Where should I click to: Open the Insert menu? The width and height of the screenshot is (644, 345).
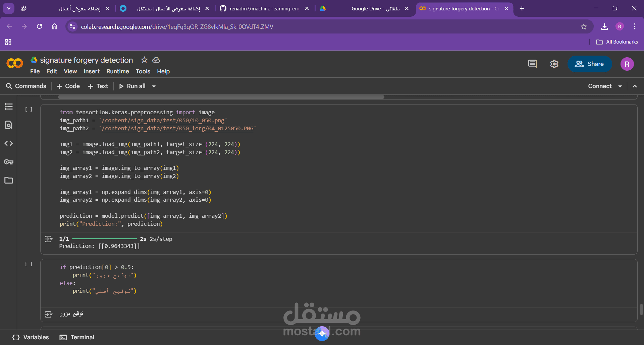pos(92,71)
